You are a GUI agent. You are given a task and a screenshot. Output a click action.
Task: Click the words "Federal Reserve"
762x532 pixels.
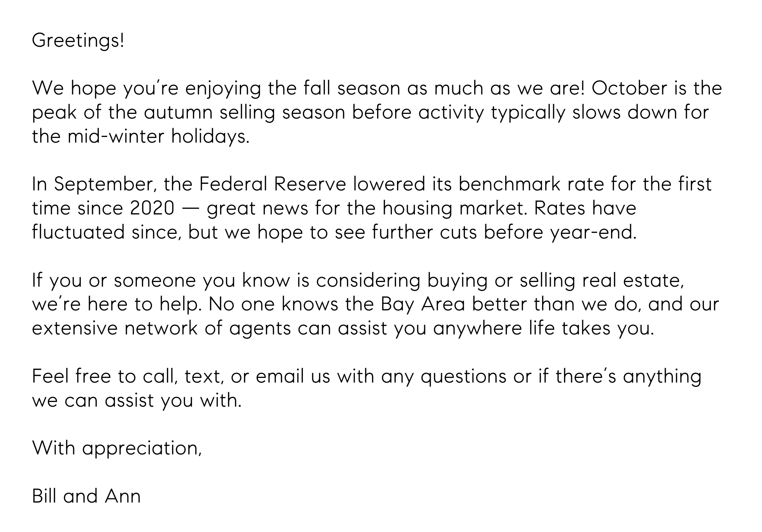point(272,185)
